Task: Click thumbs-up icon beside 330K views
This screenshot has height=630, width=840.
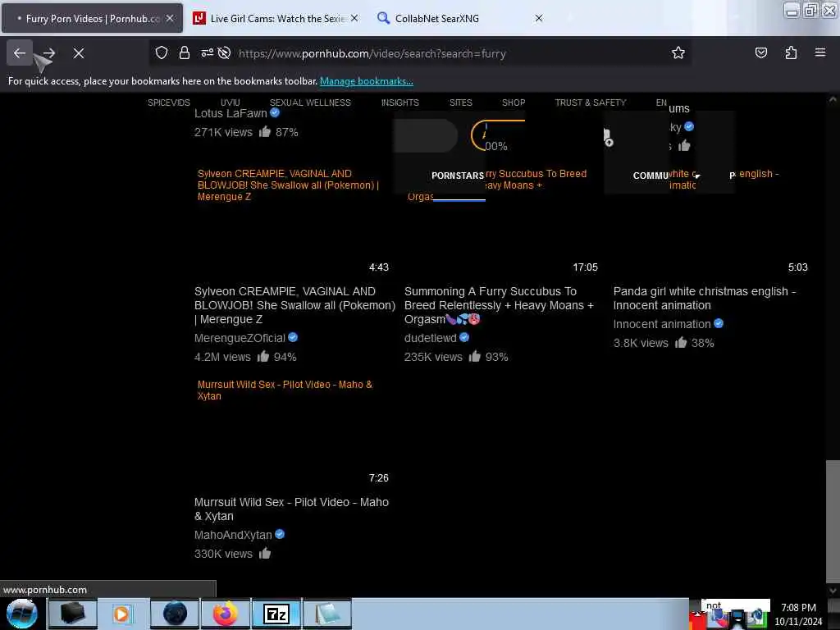Action: pos(265,553)
